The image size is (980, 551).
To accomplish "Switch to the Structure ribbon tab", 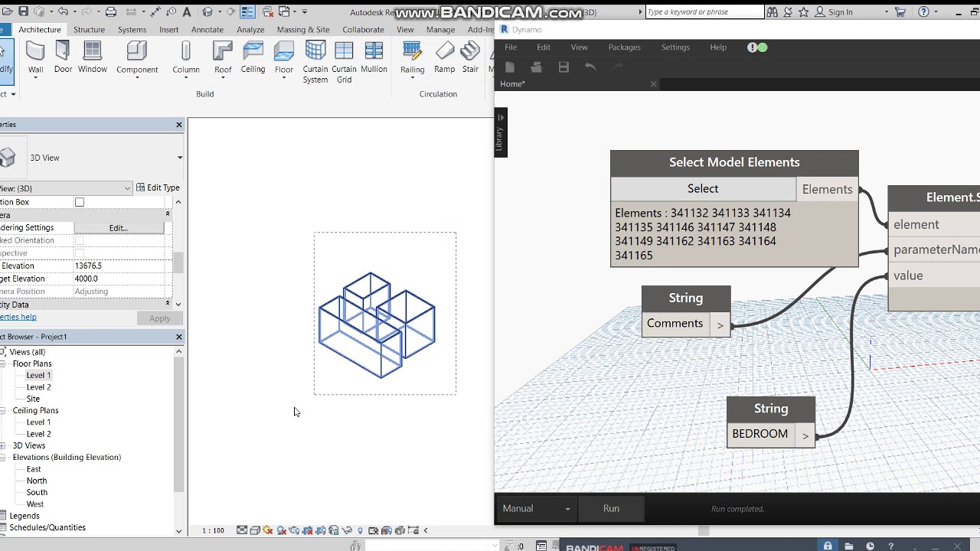I will click(x=89, y=30).
